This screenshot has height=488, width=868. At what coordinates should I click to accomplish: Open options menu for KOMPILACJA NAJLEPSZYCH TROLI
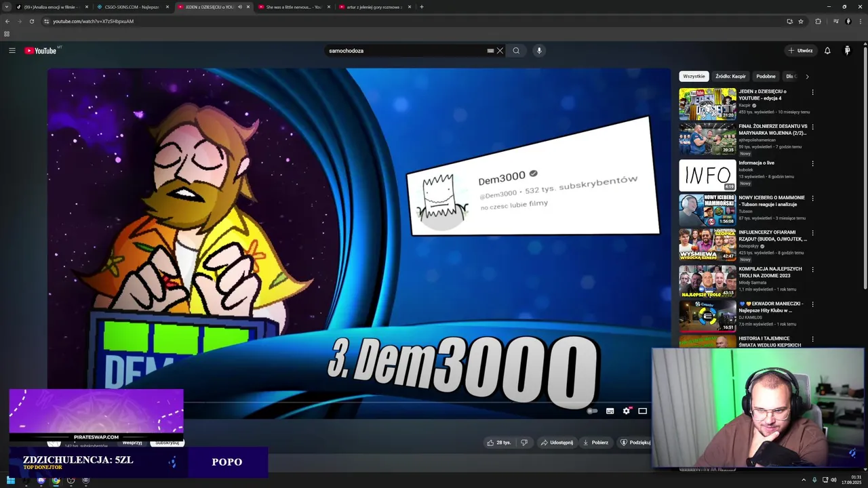[812, 269]
